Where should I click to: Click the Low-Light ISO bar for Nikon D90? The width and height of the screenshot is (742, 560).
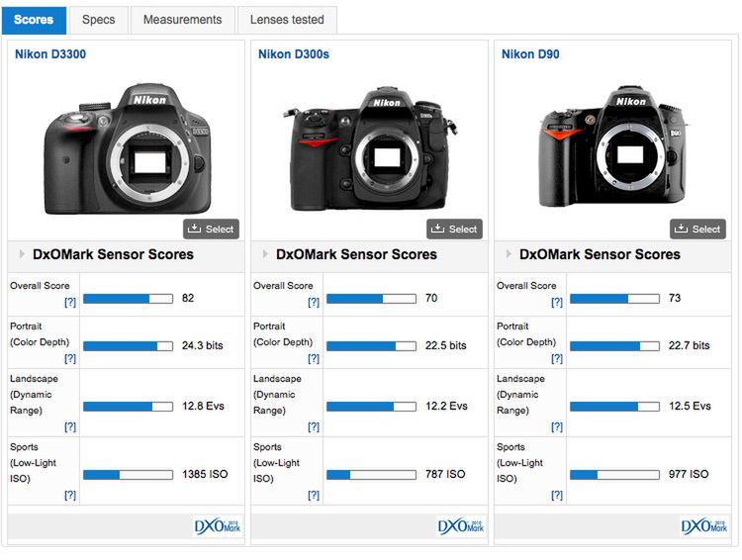[614, 475]
